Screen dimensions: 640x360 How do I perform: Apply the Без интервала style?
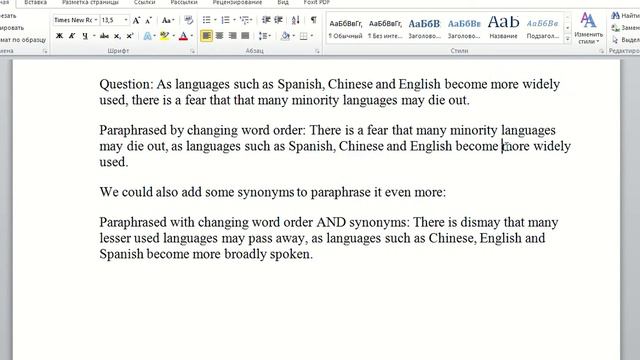[x=385, y=29]
